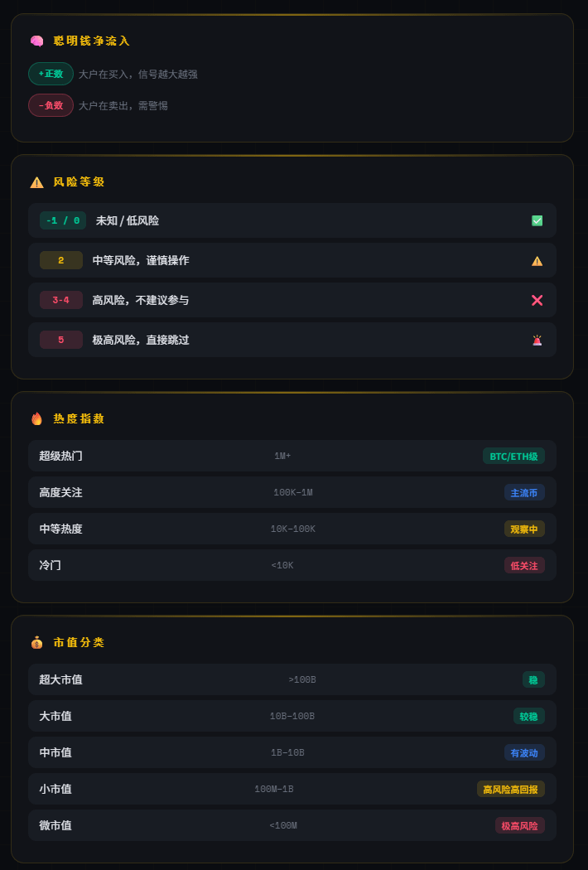The image size is (588, 870).
Task: Select the -负数 red pill badge
Action: click(x=51, y=105)
